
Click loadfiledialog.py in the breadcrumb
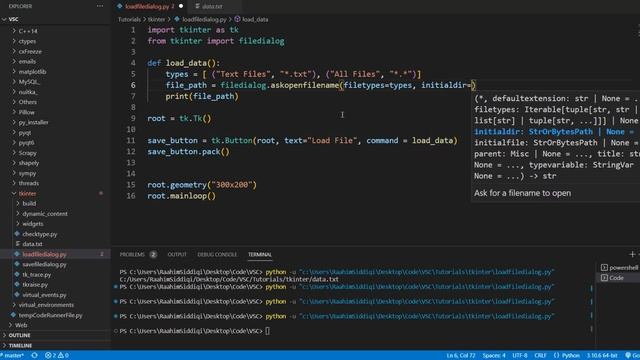click(x=204, y=19)
